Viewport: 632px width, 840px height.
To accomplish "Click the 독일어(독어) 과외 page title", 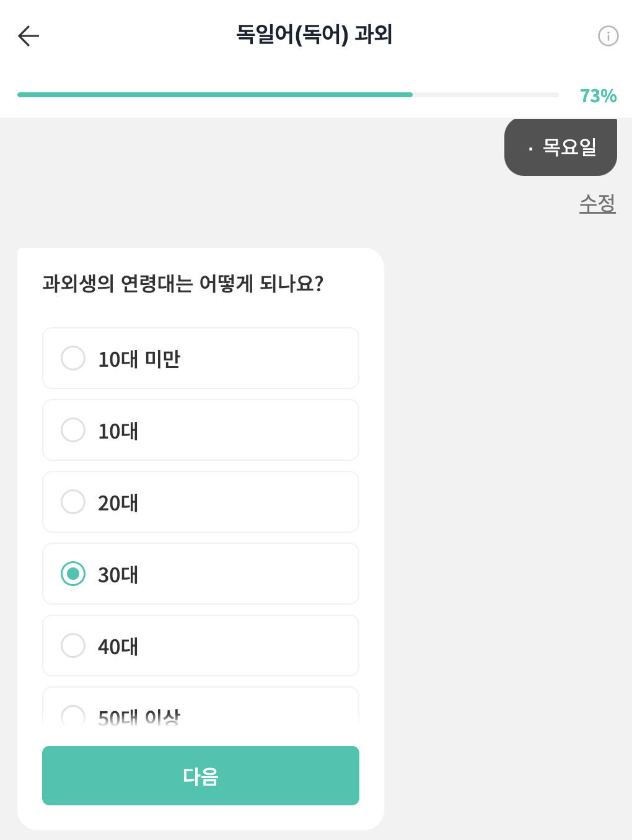I will click(314, 35).
